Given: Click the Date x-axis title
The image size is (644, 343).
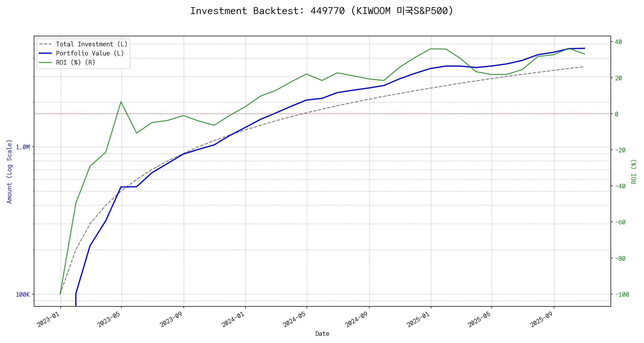Looking at the screenshot, I should (x=322, y=334).
